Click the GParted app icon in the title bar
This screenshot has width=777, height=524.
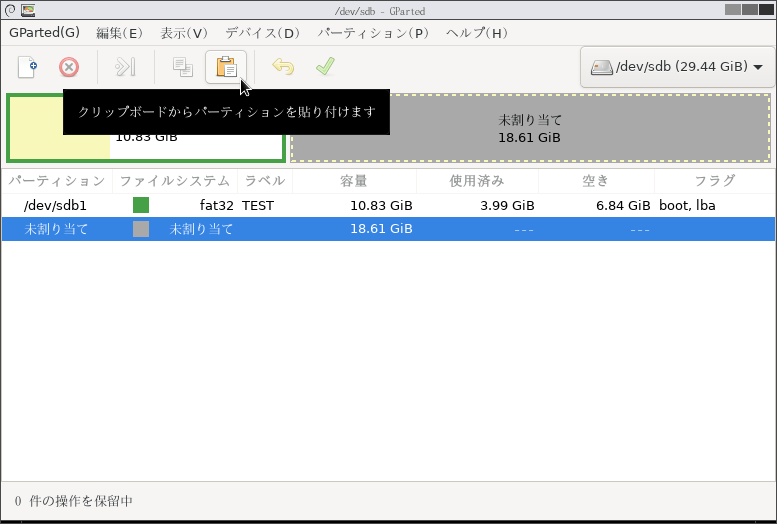point(28,10)
